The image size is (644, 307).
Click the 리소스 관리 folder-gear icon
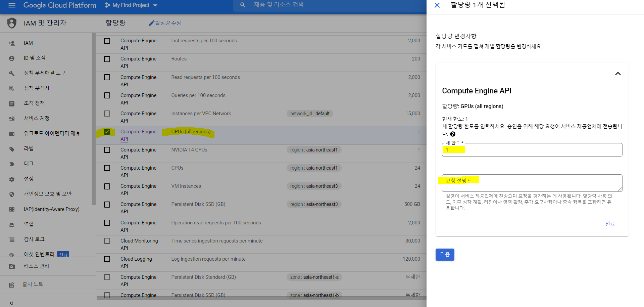click(x=12, y=266)
